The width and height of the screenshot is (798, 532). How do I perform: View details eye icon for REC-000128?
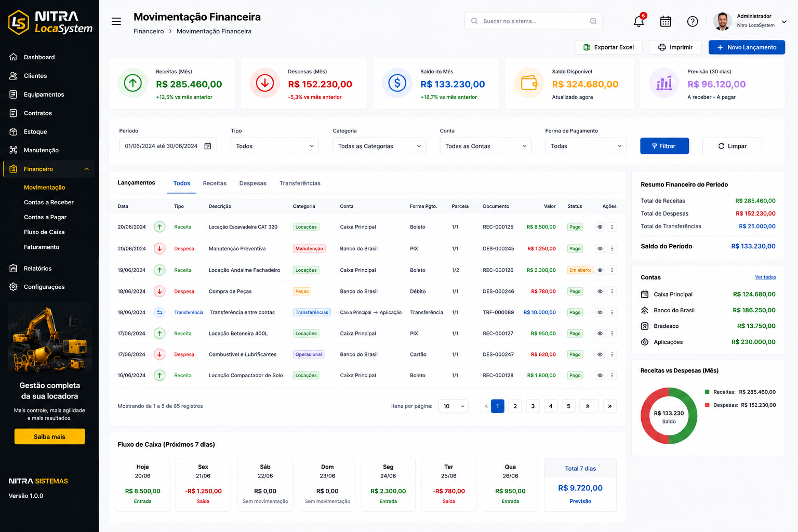click(x=600, y=375)
